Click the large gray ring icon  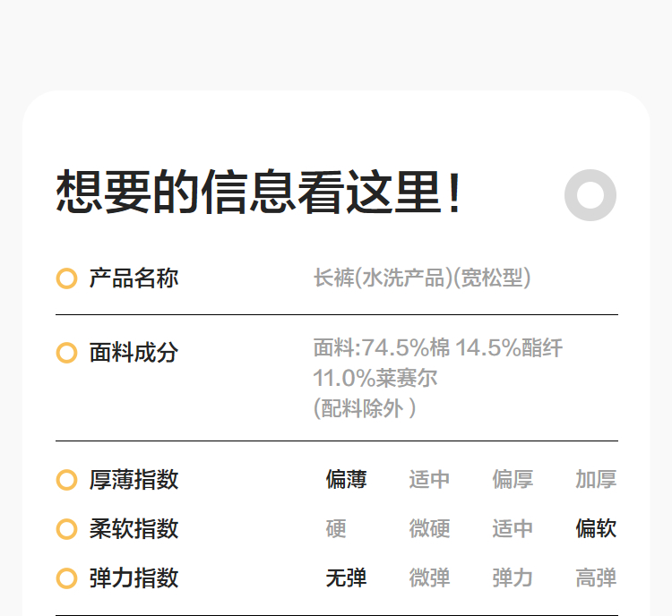(x=590, y=195)
